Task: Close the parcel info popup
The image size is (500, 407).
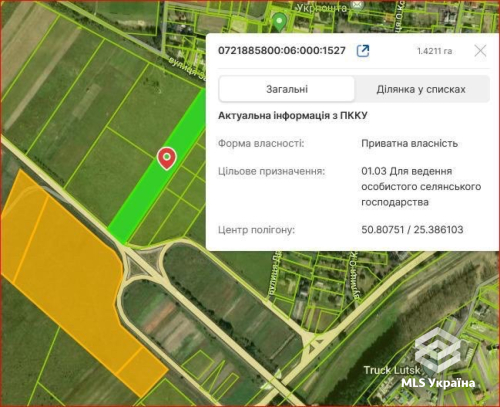Action: coord(480,51)
